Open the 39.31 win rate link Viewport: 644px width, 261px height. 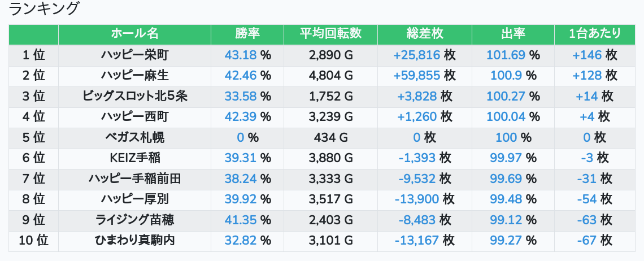(241, 158)
